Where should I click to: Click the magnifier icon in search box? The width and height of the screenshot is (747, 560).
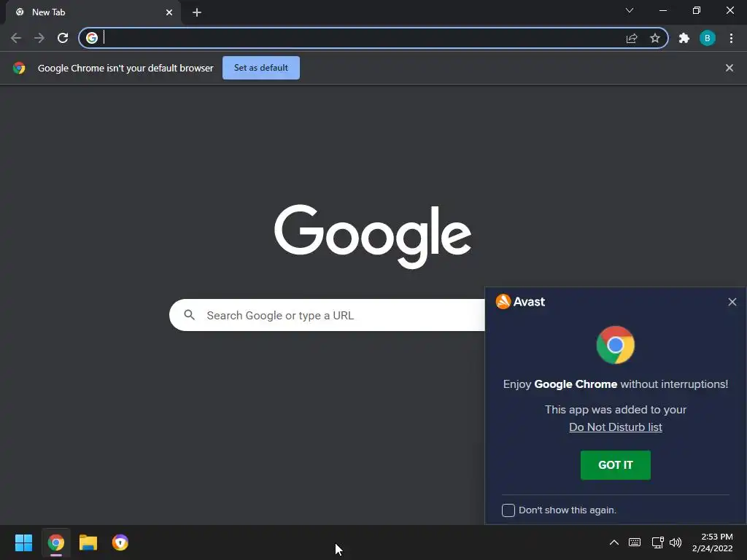pos(190,315)
